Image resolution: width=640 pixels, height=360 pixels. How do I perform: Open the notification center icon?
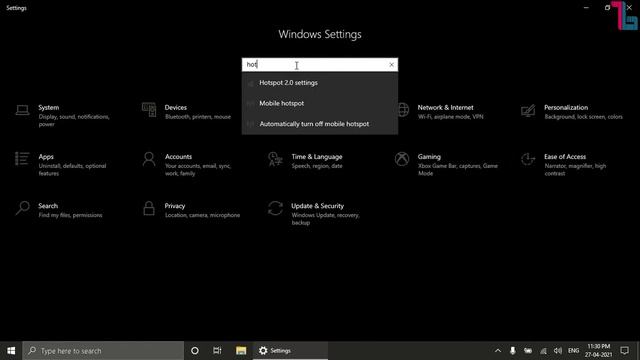tap(624, 351)
